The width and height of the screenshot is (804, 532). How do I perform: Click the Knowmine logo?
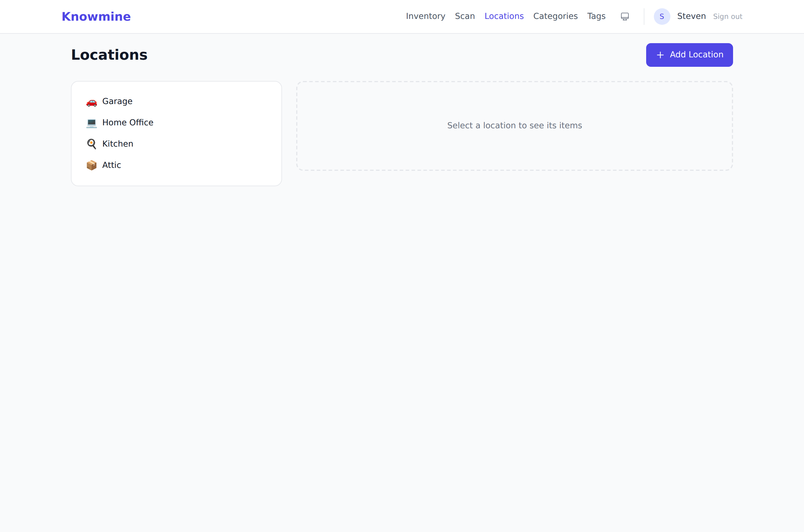coord(96,17)
